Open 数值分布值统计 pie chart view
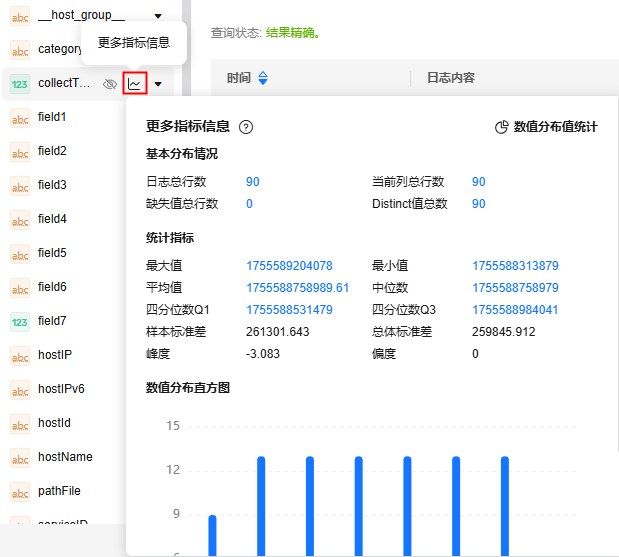Screen dimensions: 619x557 coord(546,127)
